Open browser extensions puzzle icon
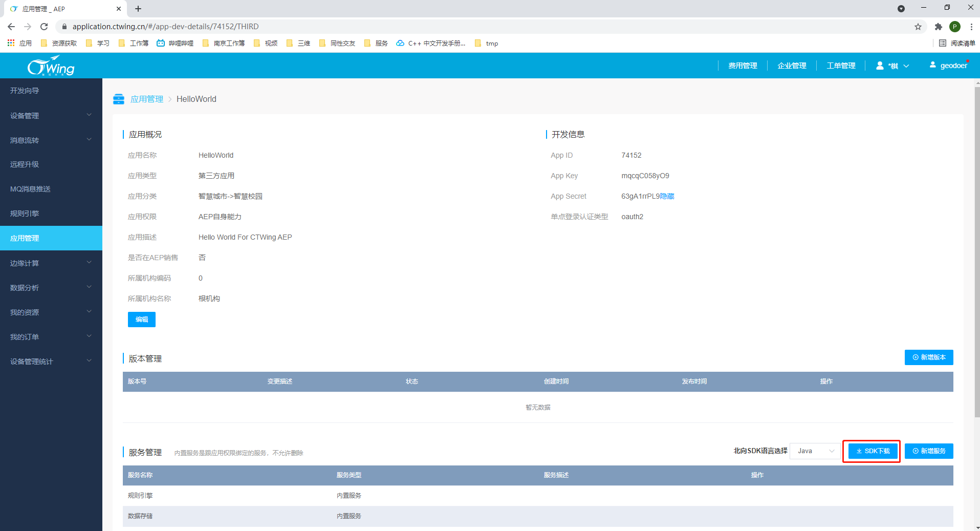Screen dimensions: 980x531 tap(939, 27)
